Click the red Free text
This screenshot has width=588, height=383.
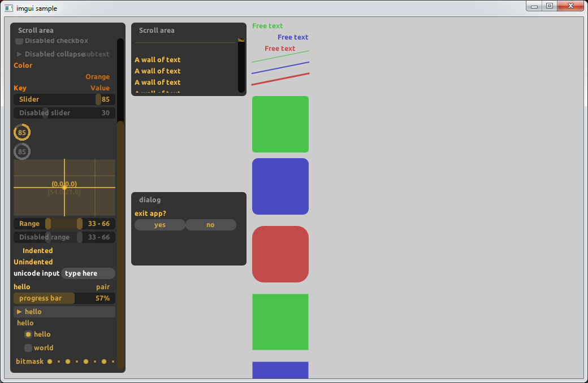[280, 49]
